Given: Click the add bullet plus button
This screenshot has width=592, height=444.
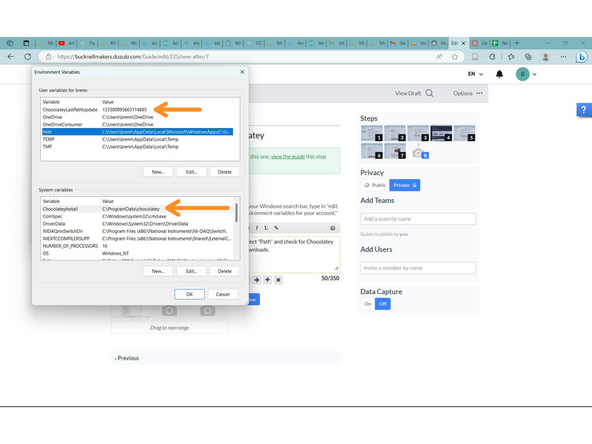Looking at the screenshot, I should pyautogui.click(x=267, y=280).
